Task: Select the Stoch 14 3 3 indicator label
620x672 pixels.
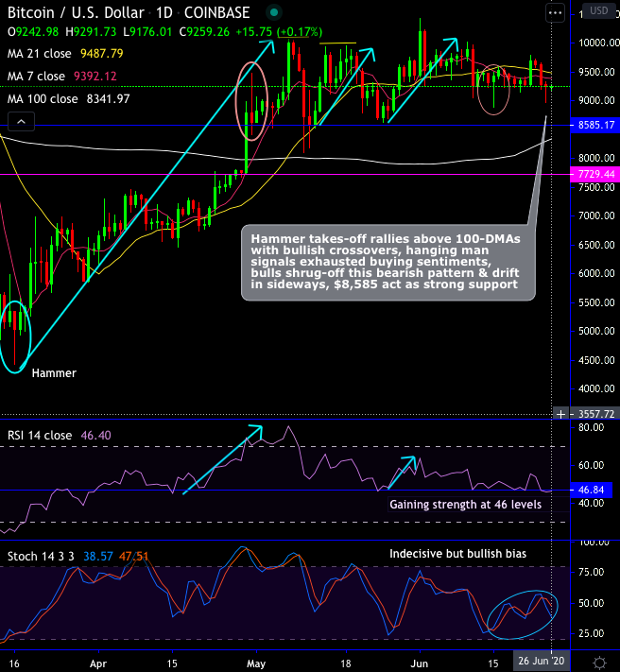Action: (x=41, y=557)
